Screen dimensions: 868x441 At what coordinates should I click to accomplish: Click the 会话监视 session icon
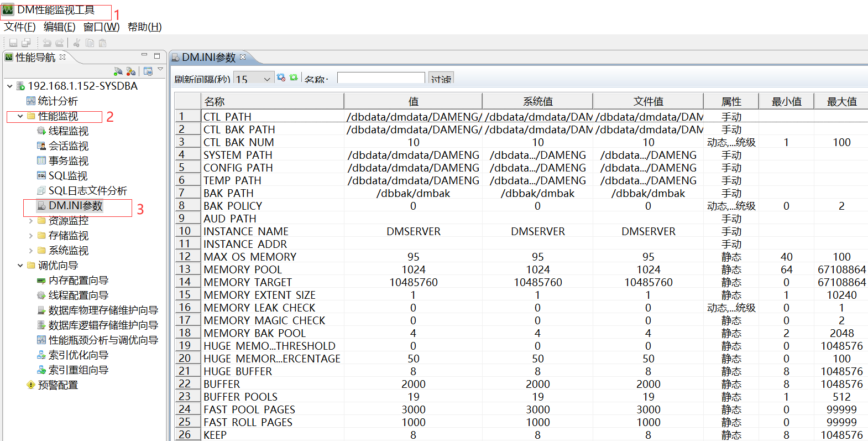click(x=41, y=146)
